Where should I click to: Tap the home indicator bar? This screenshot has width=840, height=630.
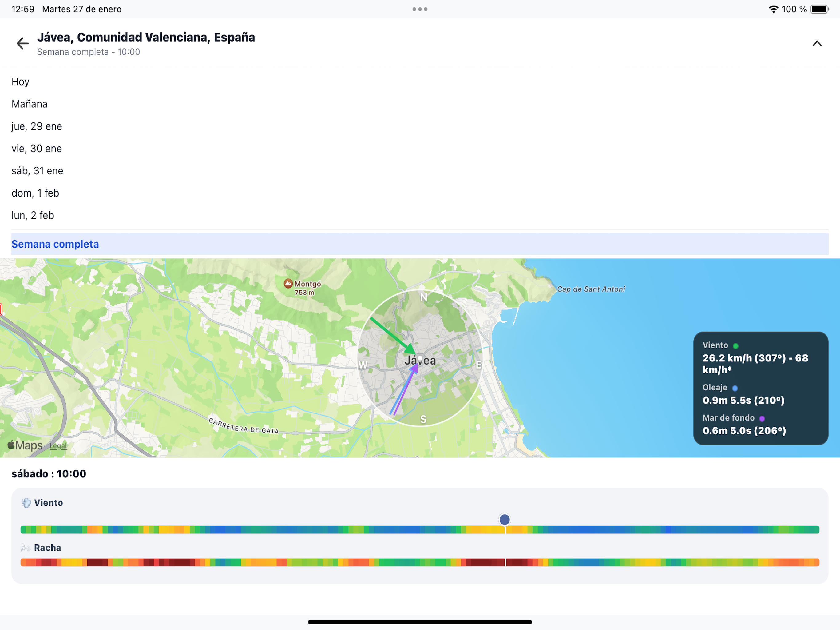[420, 622]
